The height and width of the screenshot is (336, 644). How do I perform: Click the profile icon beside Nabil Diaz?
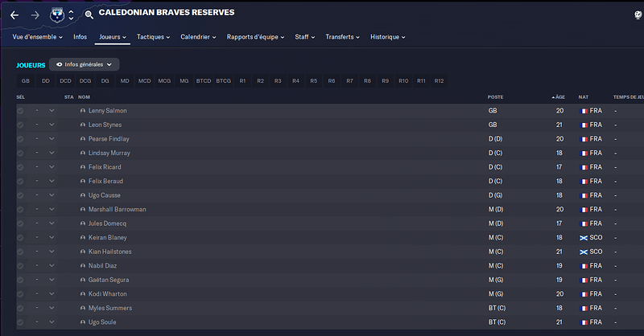coord(83,266)
